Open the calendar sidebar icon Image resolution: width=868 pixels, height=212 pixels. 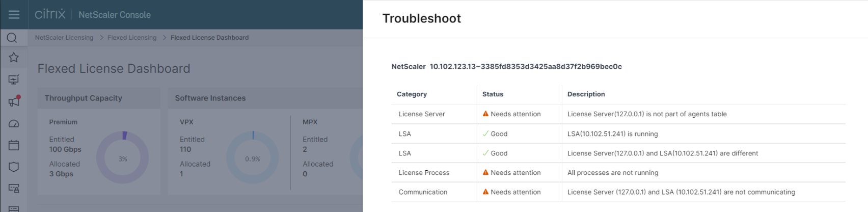click(x=14, y=145)
